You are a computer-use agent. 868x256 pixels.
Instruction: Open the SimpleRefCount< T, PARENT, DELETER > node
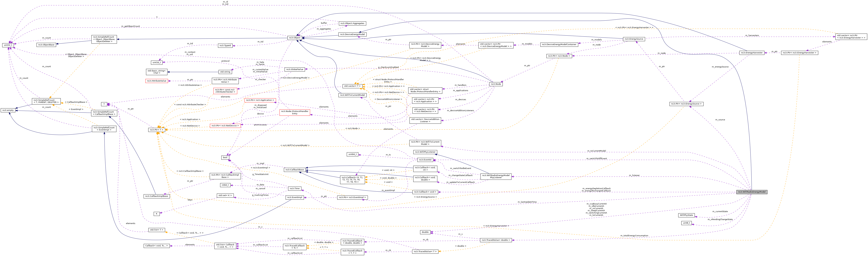point(46,101)
